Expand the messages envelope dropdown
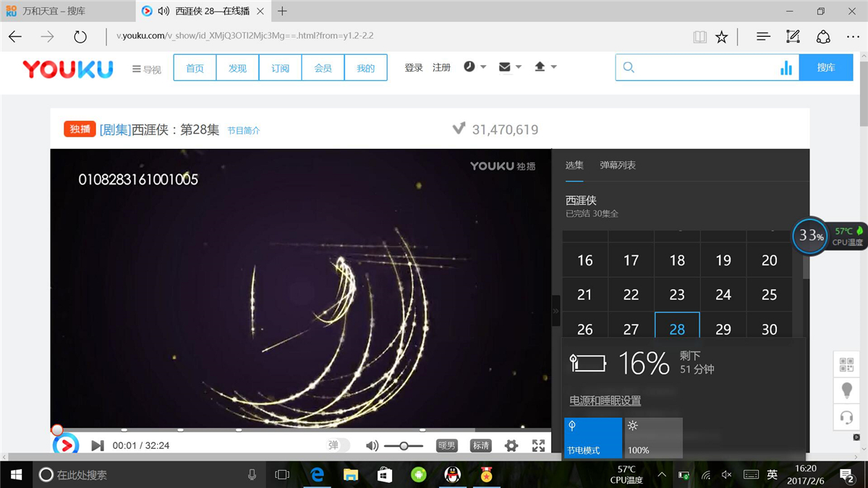The image size is (868, 488). [x=510, y=67]
